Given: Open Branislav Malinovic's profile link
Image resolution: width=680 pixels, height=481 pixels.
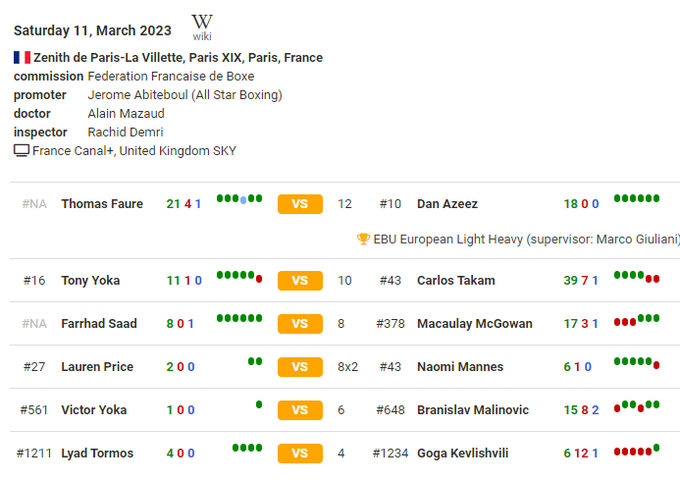Looking at the screenshot, I should [x=472, y=410].
